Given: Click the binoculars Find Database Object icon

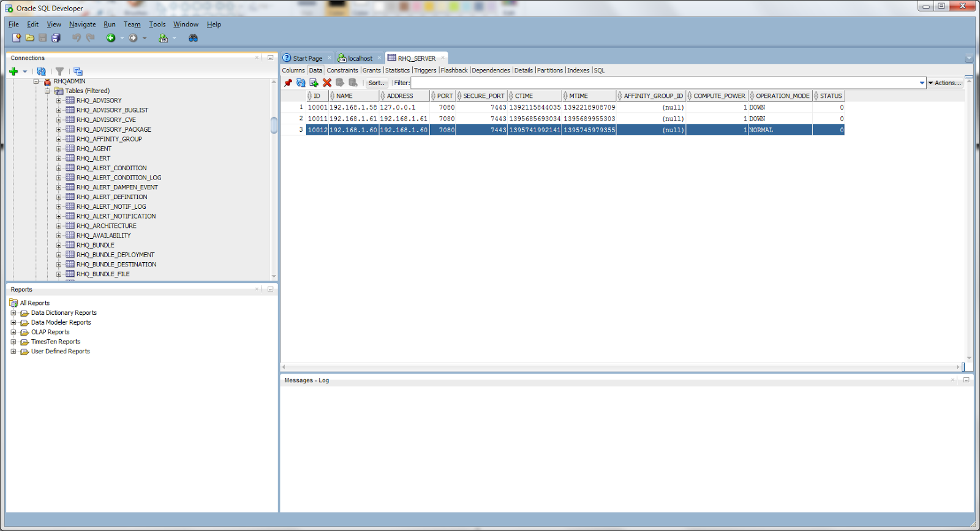Looking at the screenshot, I should point(193,38).
